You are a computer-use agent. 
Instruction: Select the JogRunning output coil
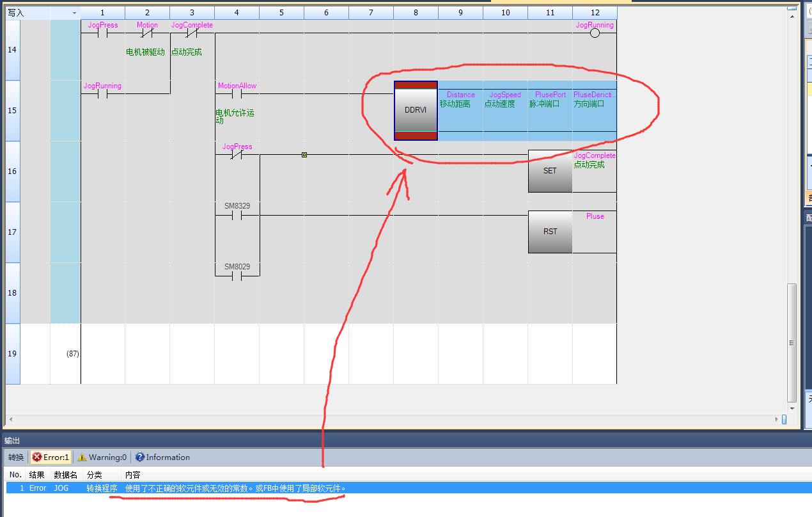pyautogui.click(x=595, y=33)
